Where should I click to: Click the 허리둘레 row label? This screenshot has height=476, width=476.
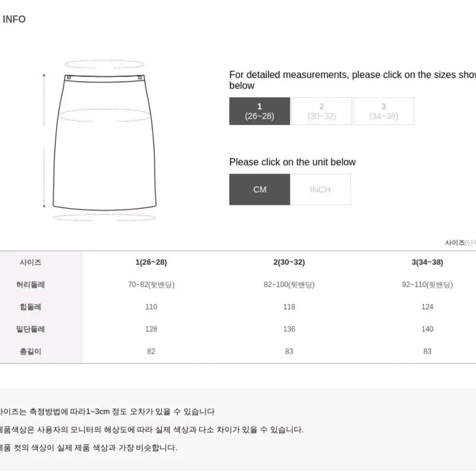[30, 285]
